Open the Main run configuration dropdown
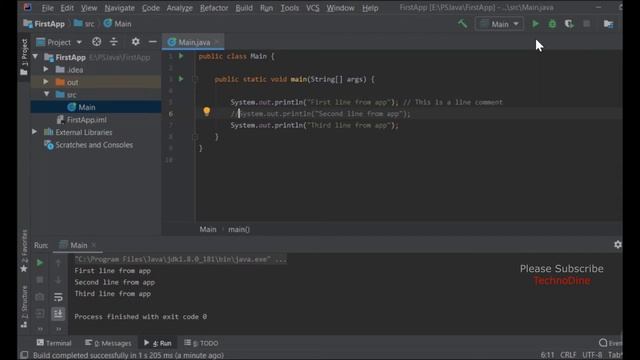Viewport: 640px width, 360px height. 499,24
